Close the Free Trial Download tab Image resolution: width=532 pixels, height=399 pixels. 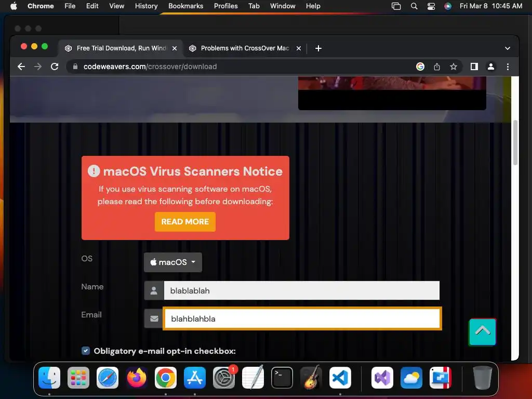pyautogui.click(x=175, y=48)
